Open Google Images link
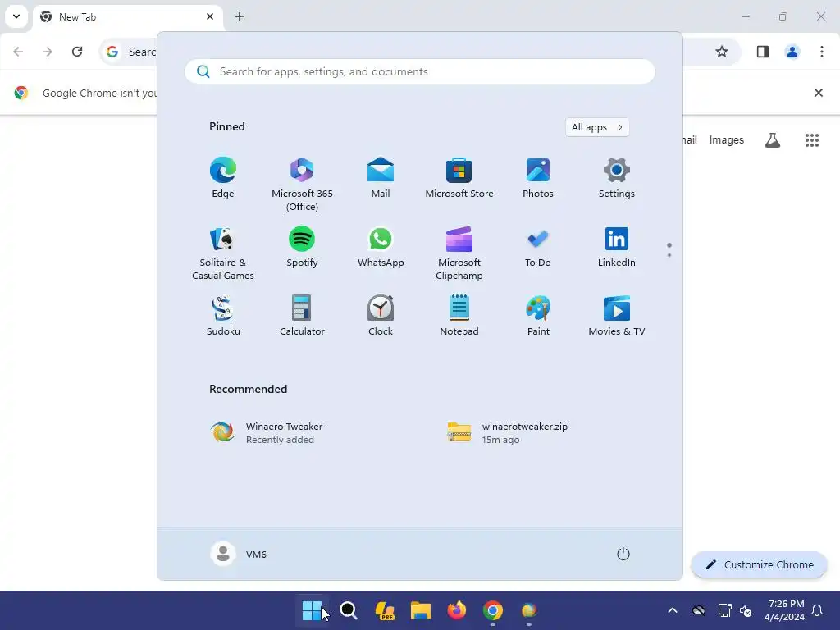 [727, 139]
